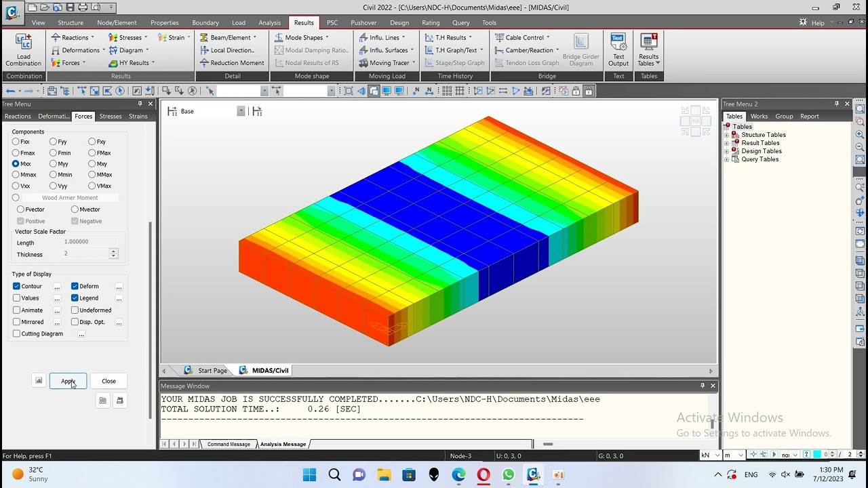
Task: Click the Length scale factor field
Action: [x=90, y=242]
